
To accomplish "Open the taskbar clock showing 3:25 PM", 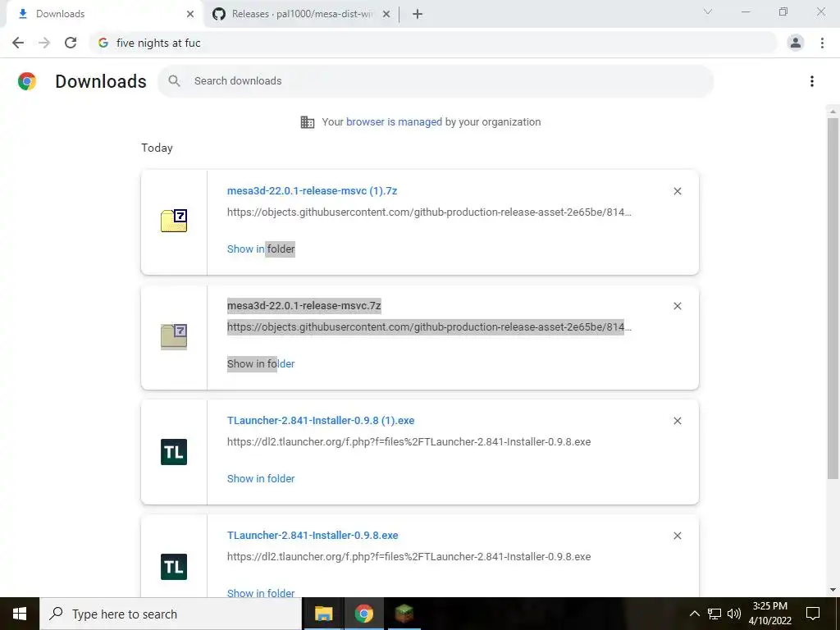I will (x=769, y=614).
